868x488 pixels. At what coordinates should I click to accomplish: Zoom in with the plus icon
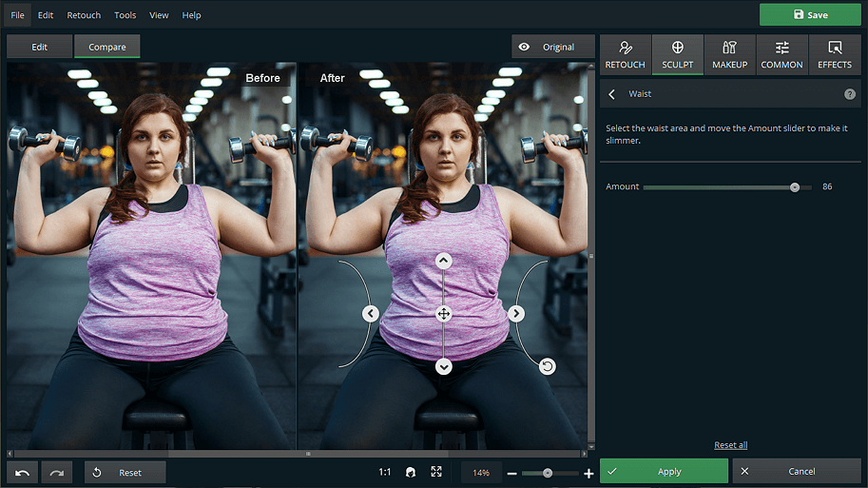(588, 473)
